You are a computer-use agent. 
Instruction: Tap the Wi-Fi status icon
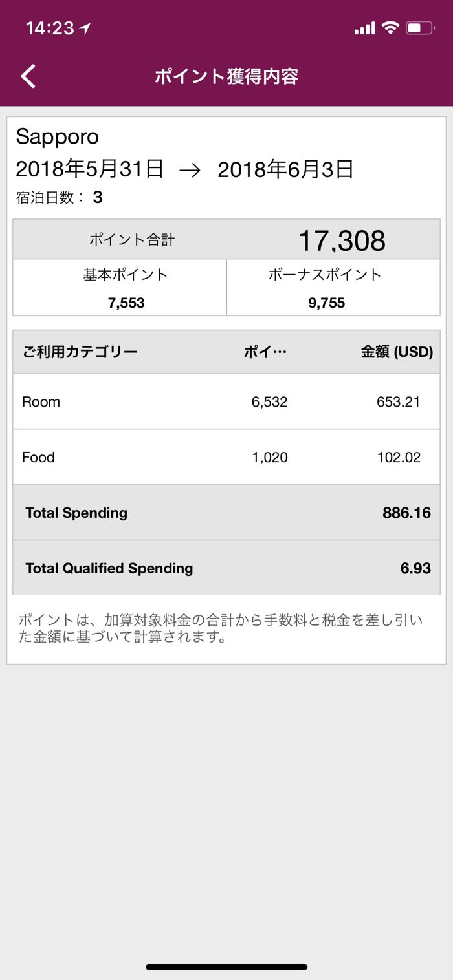pyautogui.click(x=390, y=28)
